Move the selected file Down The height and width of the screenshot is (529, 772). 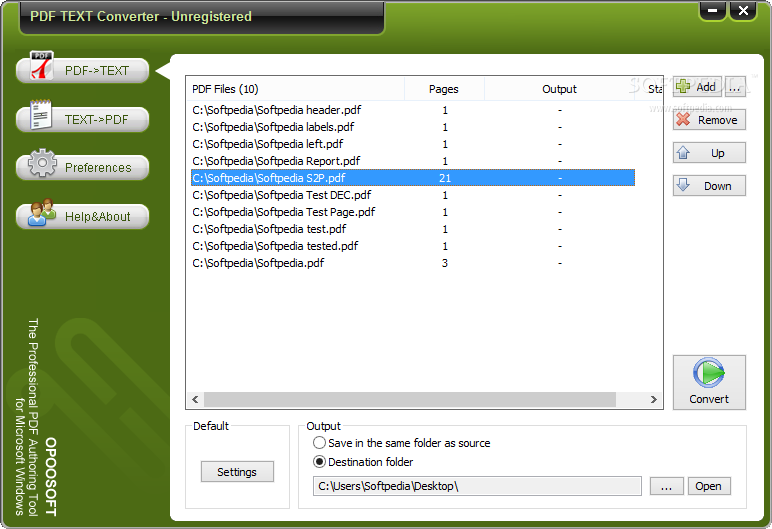pyautogui.click(x=709, y=186)
